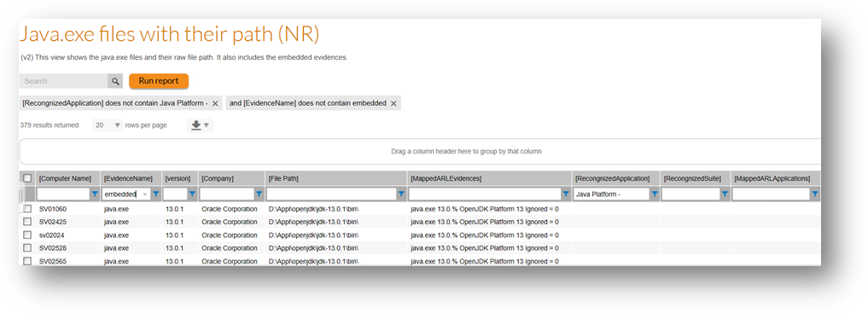Click the search magnifier icon
868x313 pixels.
tap(115, 81)
